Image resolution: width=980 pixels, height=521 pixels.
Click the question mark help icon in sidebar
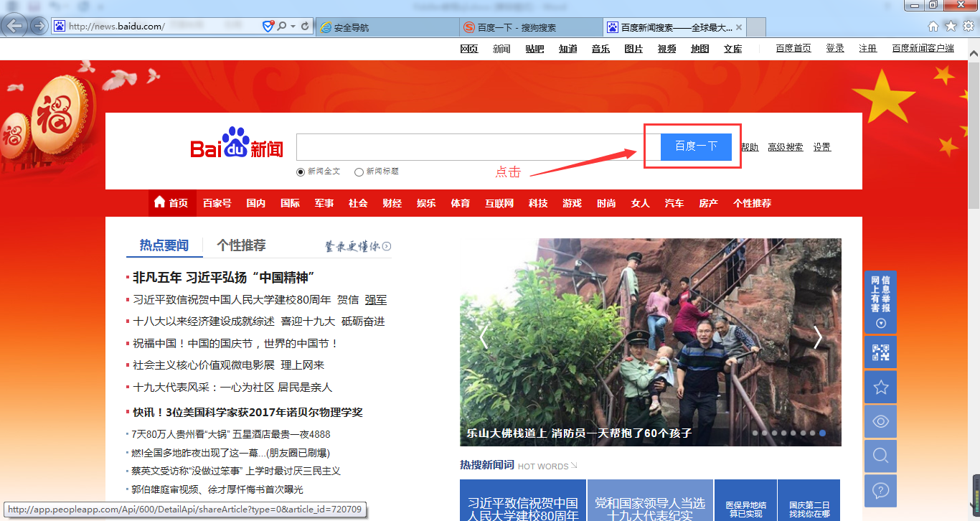tap(880, 491)
